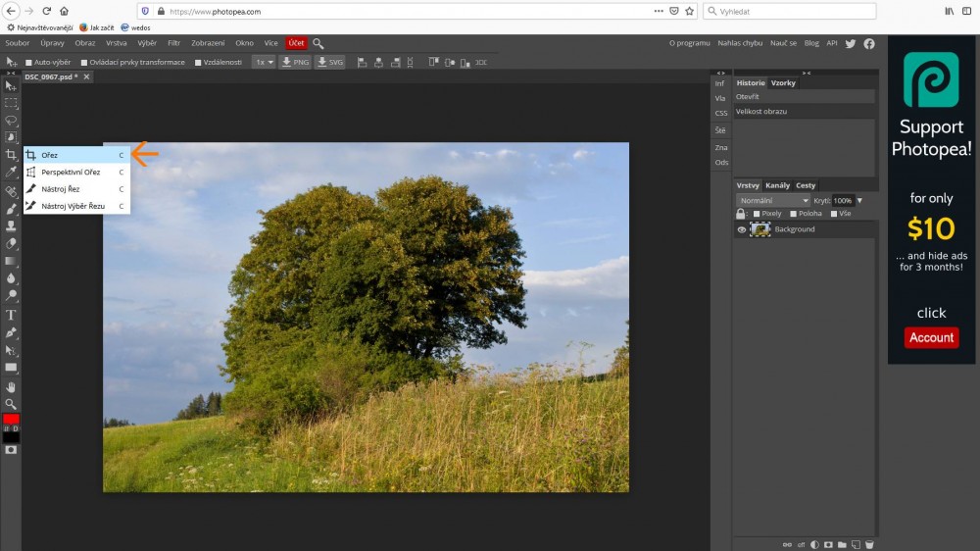Click the trash icon to delete layer
Image resolution: width=980 pixels, height=551 pixels.
[x=868, y=544]
